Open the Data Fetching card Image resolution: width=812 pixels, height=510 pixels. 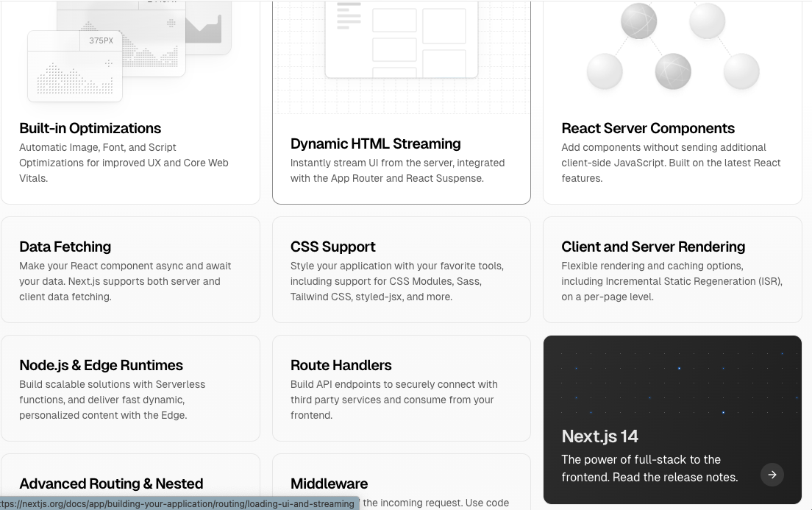click(130, 269)
